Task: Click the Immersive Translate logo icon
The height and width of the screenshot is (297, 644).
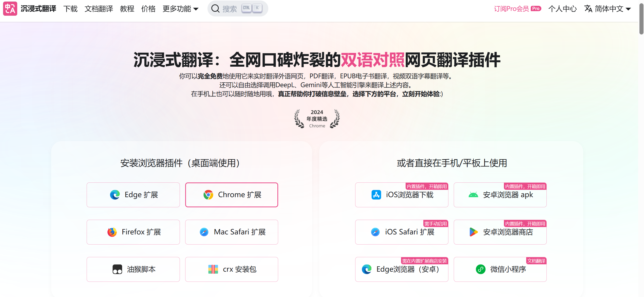Action: click(x=10, y=9)
